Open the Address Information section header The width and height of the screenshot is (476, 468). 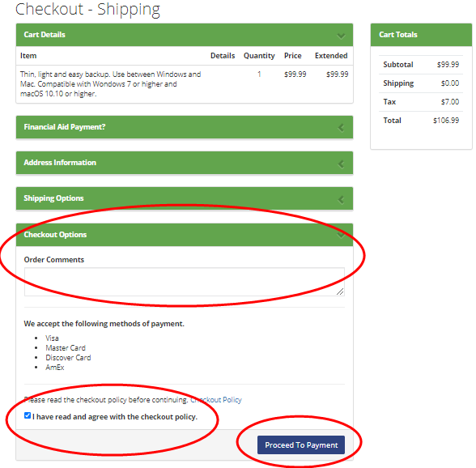pos(185,163)
